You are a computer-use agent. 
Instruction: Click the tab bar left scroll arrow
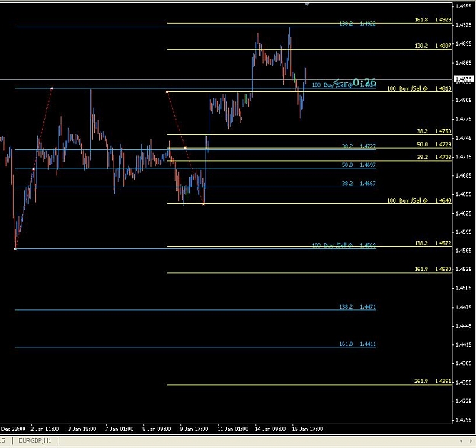(461, 440)
